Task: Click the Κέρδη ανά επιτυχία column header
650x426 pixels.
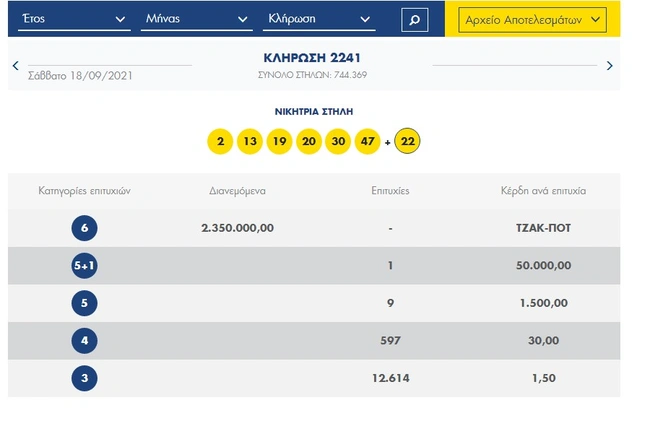Action: tap(543, 191)
